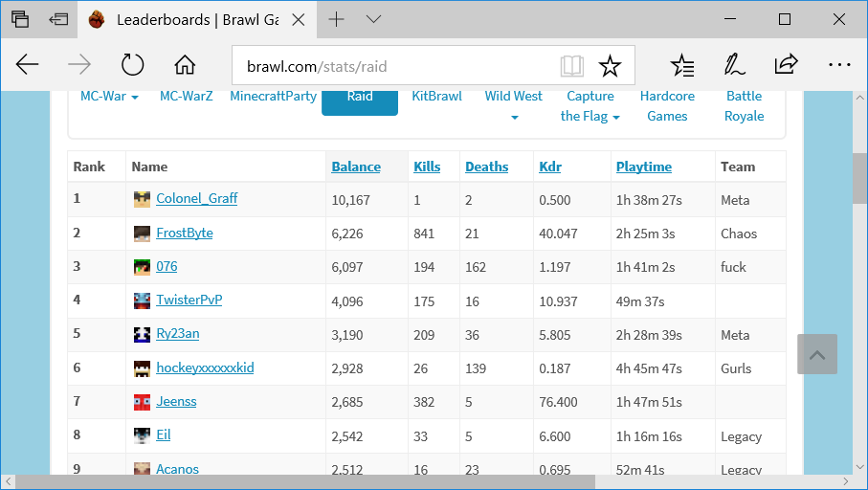Click the Add notes pen icon
The width and height of the screenshot is (868, 490).
[734, 65]
